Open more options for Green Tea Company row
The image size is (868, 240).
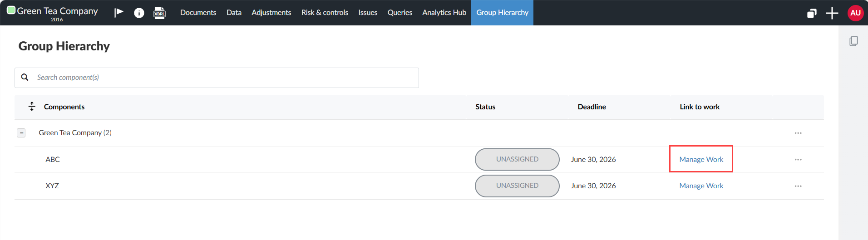pyautogui.click(x=798, y=133)
